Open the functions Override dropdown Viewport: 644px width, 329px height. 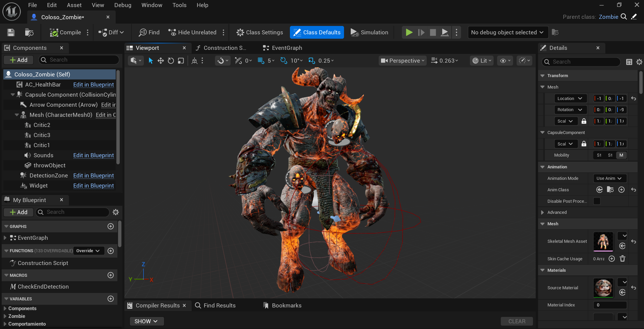(88, 251)
